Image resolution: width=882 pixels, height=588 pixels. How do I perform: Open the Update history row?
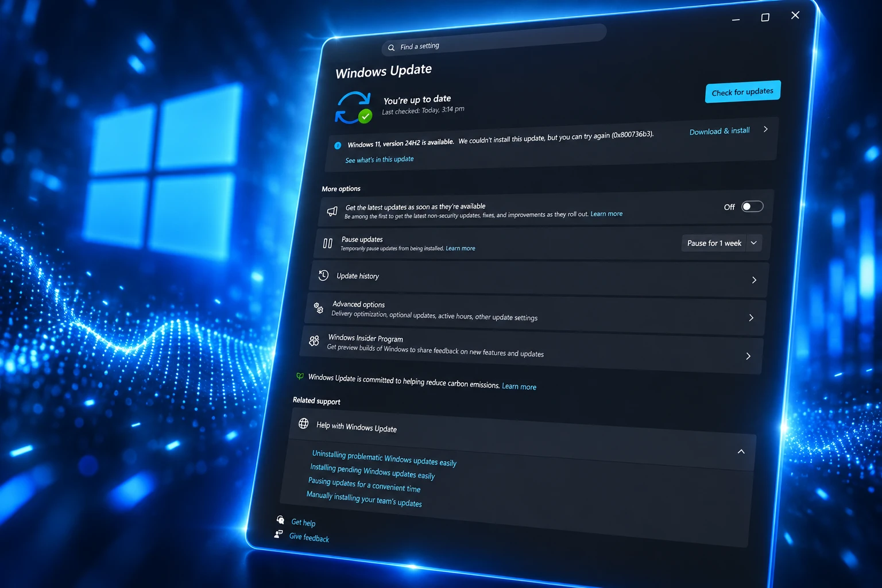point(539,278)
